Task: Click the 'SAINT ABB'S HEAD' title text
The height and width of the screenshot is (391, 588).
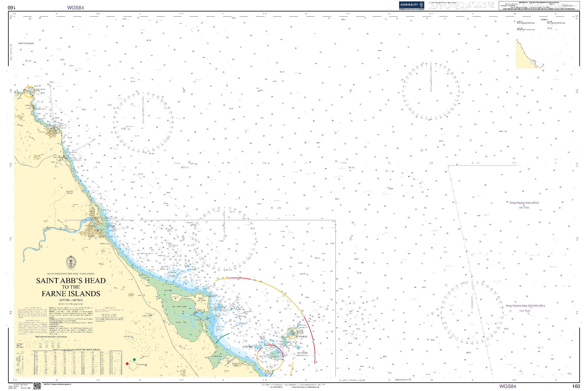Action: [71, 280]
